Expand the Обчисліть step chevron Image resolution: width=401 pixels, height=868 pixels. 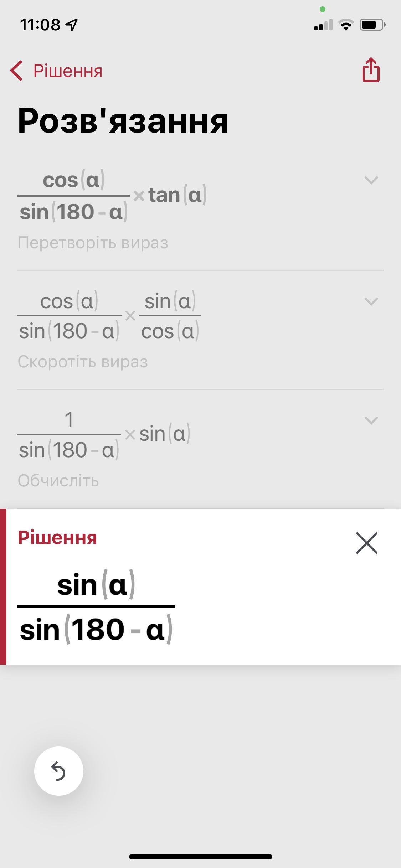point(371,420)
